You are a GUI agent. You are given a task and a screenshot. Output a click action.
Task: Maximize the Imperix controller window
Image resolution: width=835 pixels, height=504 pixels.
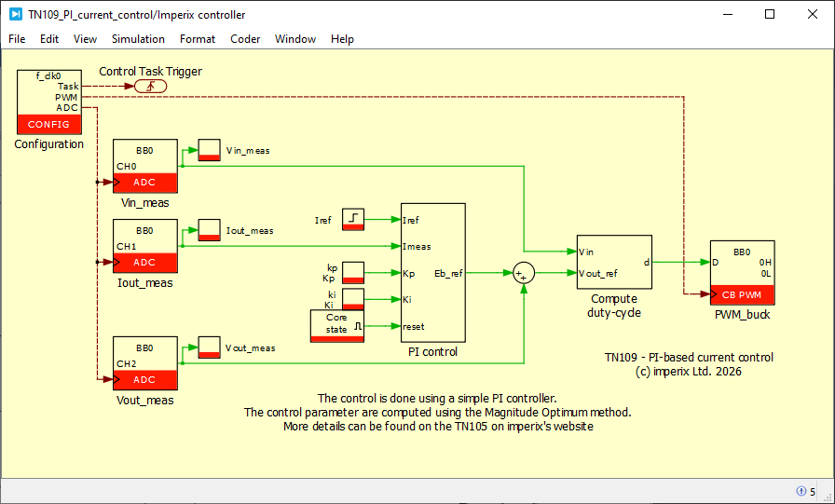[x=770, y=14]
